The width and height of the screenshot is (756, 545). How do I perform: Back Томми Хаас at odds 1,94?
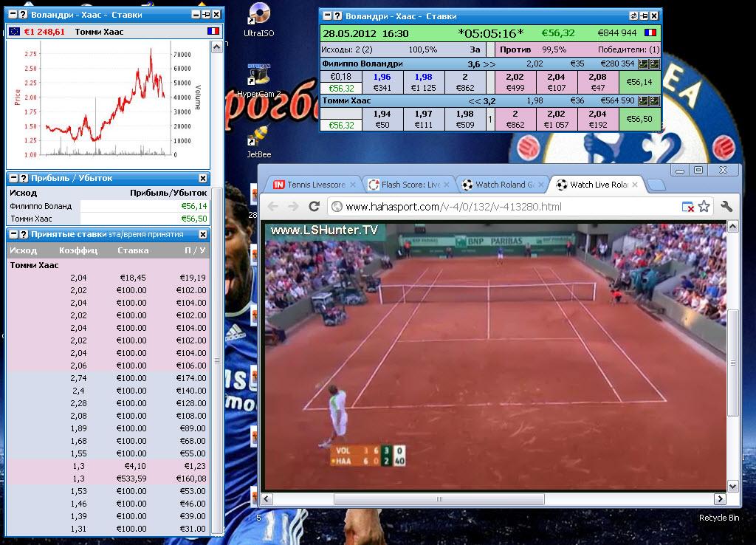point(382,119)
